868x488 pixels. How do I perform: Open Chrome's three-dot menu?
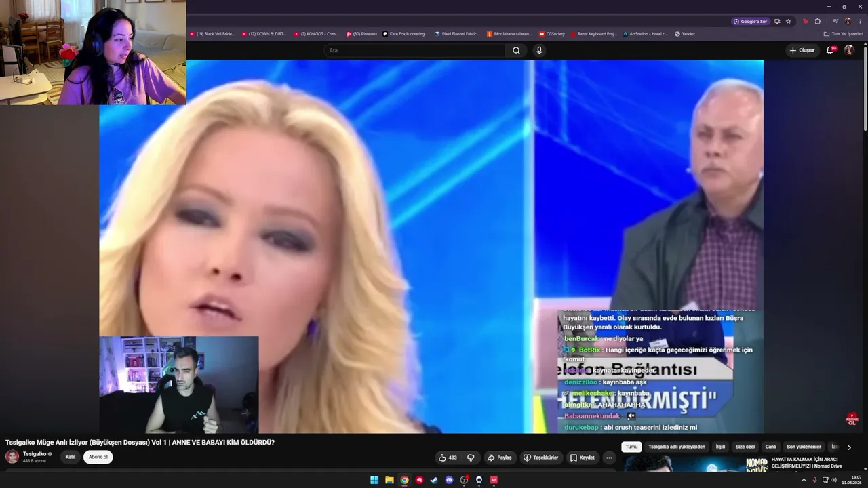pos(859,21)
